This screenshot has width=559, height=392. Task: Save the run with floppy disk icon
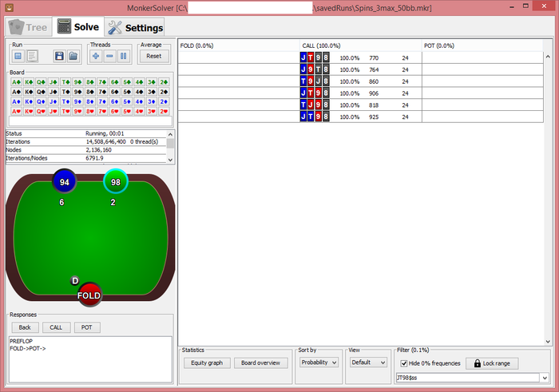60,56
